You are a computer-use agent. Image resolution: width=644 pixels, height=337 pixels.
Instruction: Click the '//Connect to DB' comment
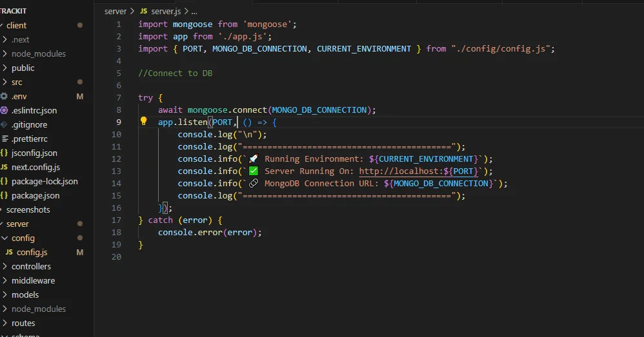click(176, 73)
